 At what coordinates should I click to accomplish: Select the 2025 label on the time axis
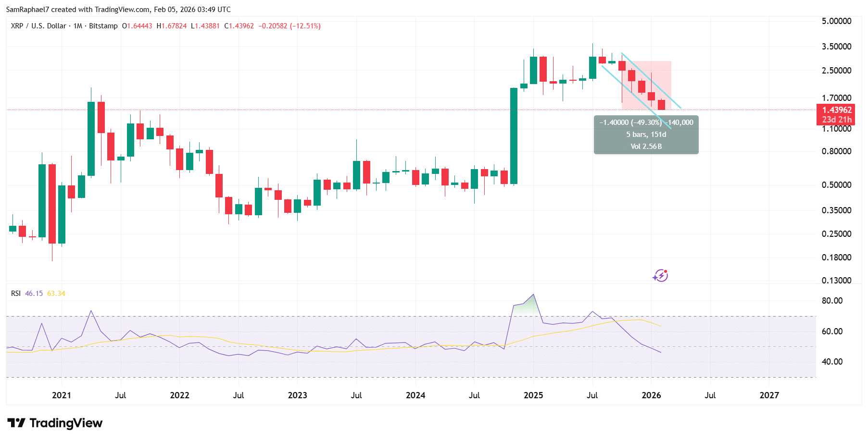click(532, 396)
